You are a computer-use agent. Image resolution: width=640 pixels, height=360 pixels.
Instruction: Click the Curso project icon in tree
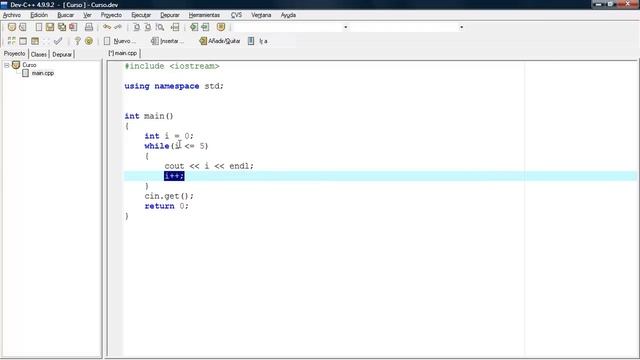point(16,65)
